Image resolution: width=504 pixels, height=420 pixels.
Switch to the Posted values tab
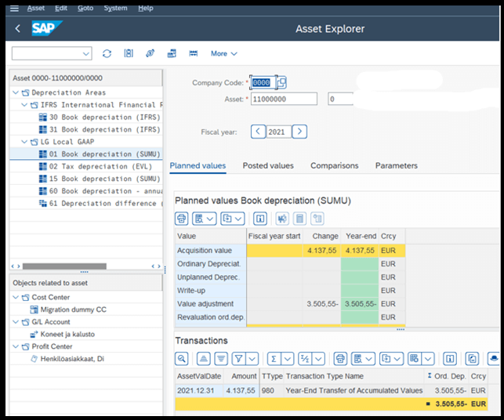pyautogui.click(x=268, y=166)
